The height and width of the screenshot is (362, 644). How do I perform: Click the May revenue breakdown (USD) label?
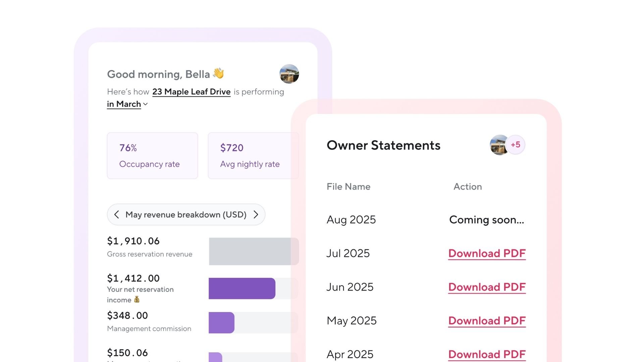(186, 215)
